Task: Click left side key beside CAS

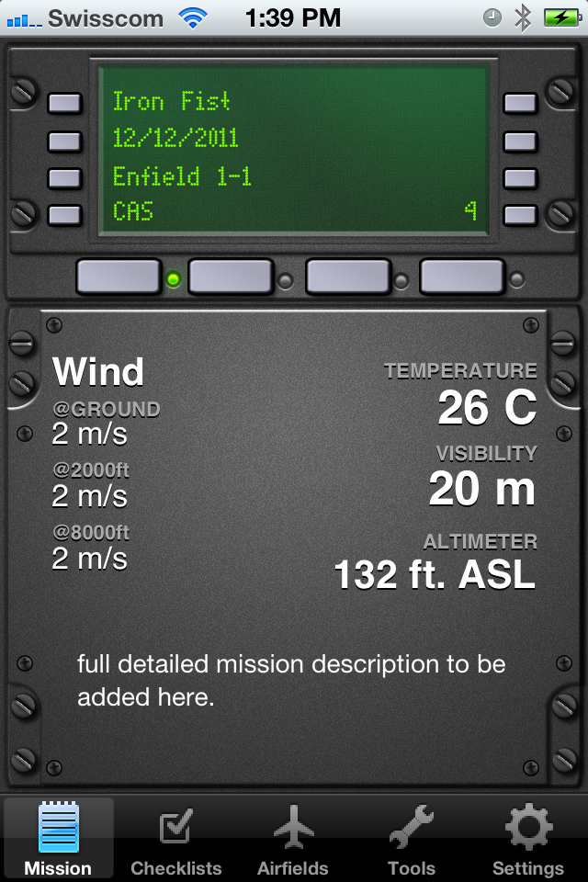Action: [x=64, y=215]
